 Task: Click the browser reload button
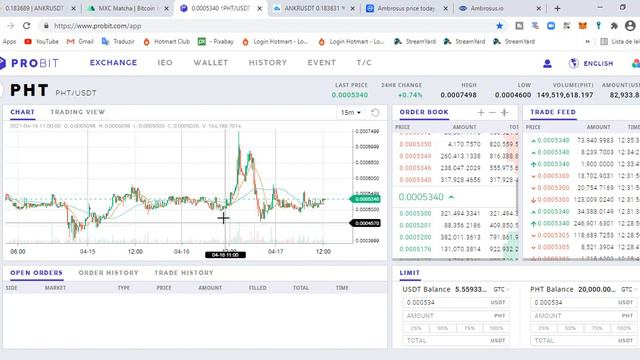point(27,26)
